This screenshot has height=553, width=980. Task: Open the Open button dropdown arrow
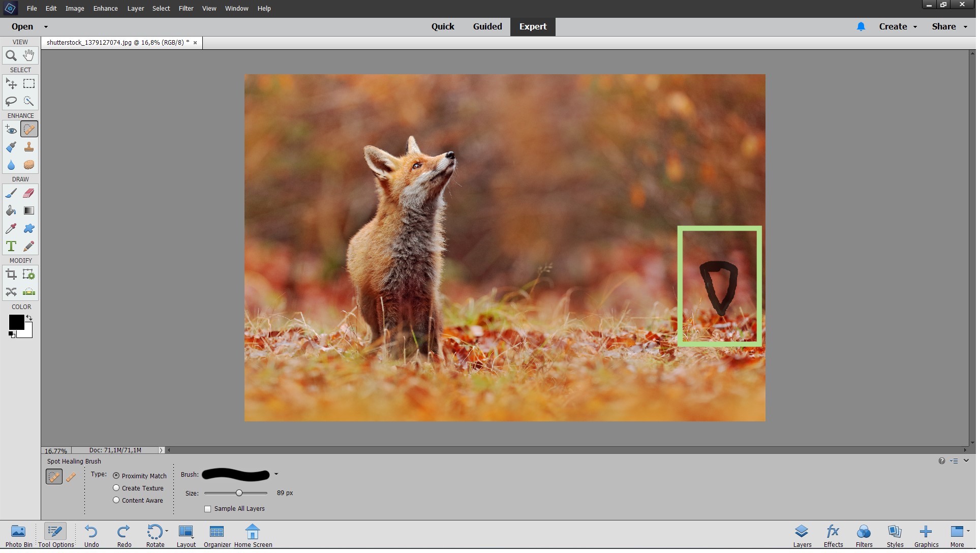coord(46,26)
